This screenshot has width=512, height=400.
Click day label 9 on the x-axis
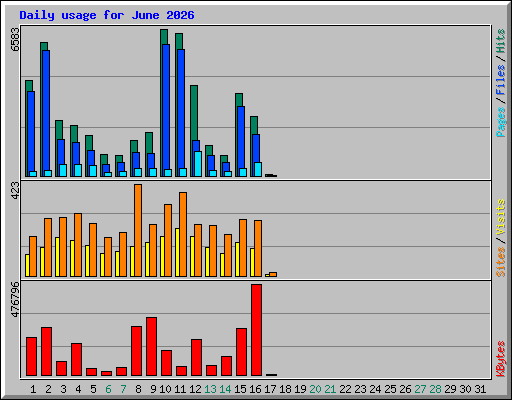[153, 389]
